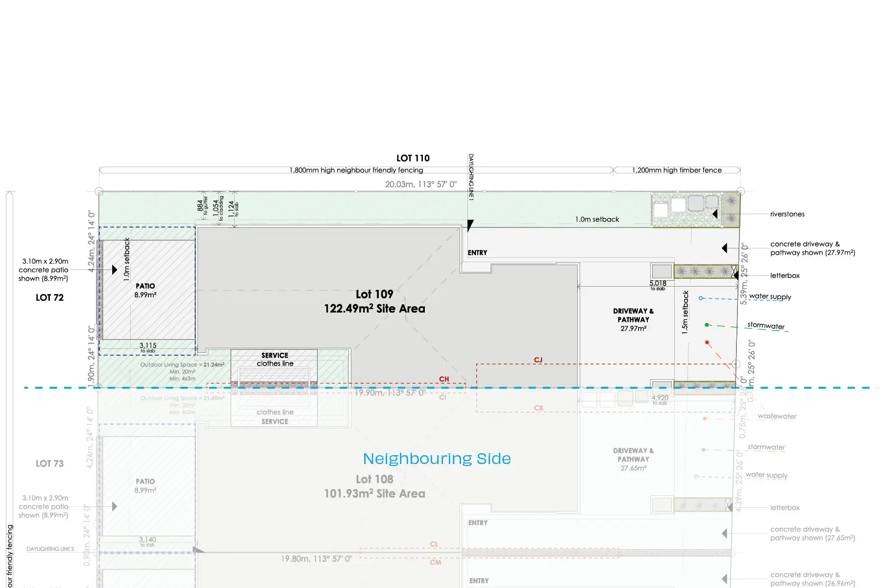
Task: Select the concrete patio note beside LOT 72
Action: [x=44, y=270]
